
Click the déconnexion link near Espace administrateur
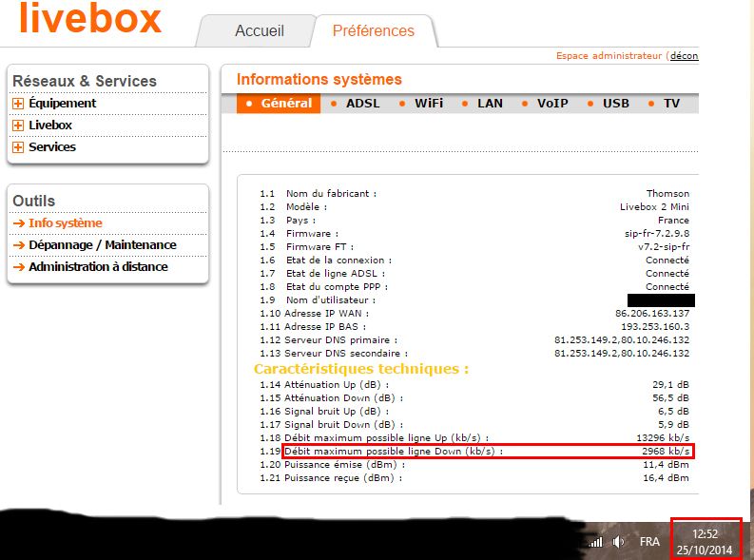point(685,56)
